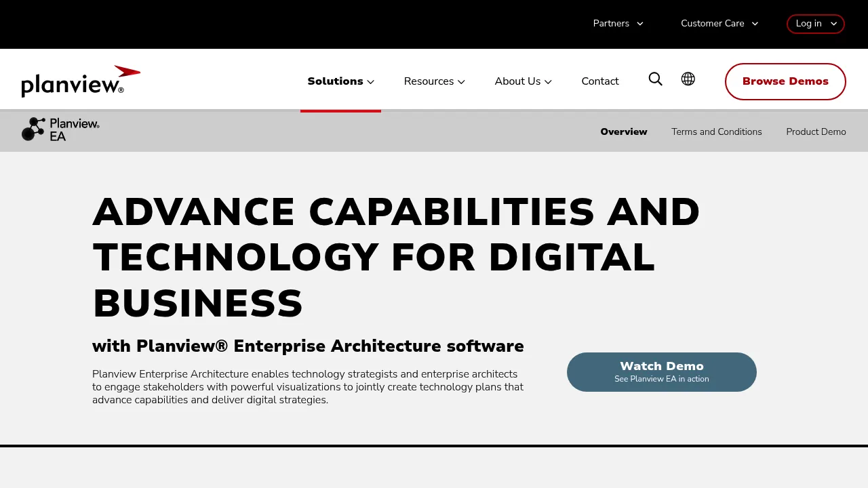The height and width of the screenshot is (488, 868).
Task: Click the paragraph starting "Planview Enterprise Architecture enables"
Action: [308, 387]
